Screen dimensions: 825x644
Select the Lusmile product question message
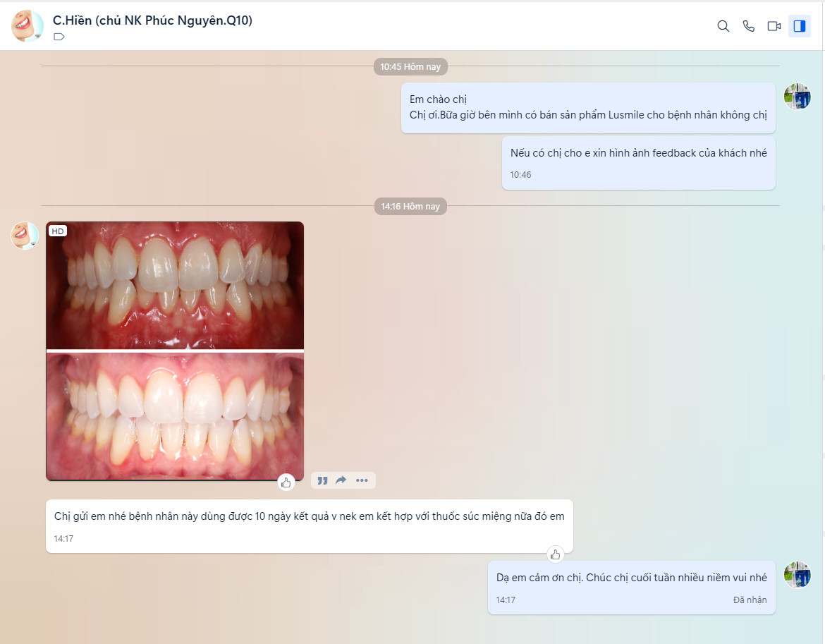[x=588, y=115]
